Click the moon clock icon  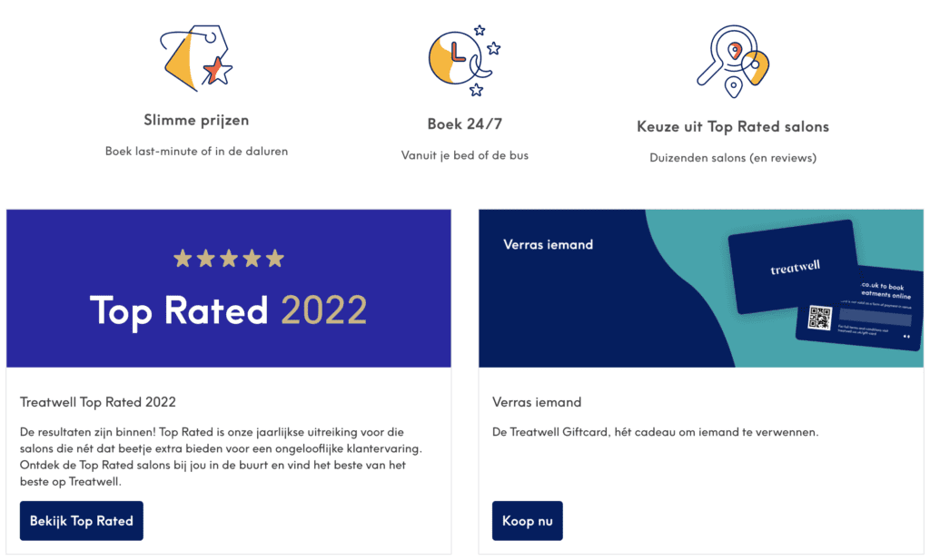(x=463, y=59)
